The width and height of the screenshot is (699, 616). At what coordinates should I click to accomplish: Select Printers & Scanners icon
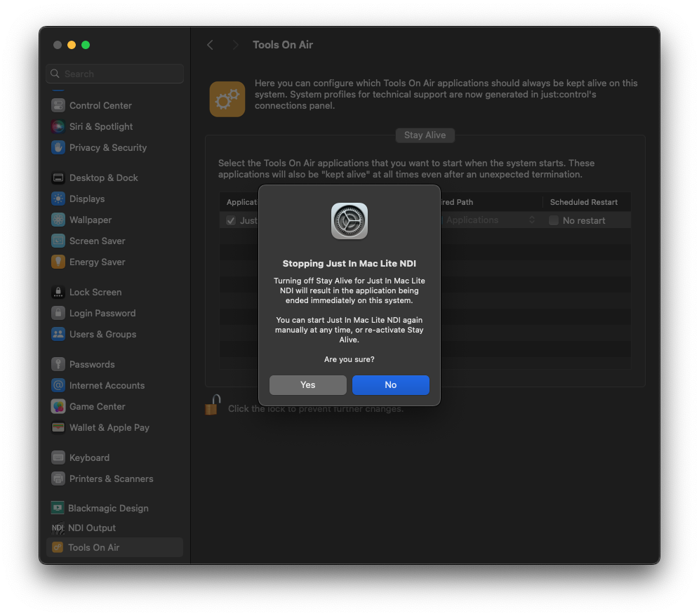58,478
